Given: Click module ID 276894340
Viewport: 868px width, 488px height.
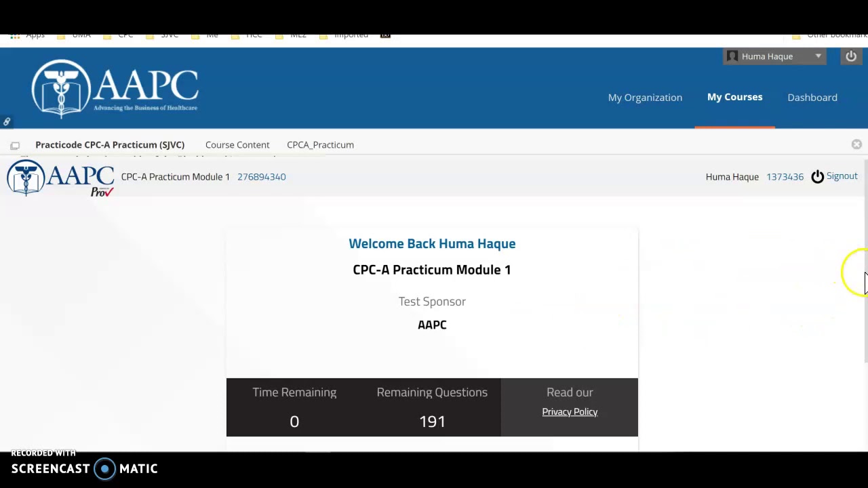Looking at the screenshot, I should click(x=261, y=177).
